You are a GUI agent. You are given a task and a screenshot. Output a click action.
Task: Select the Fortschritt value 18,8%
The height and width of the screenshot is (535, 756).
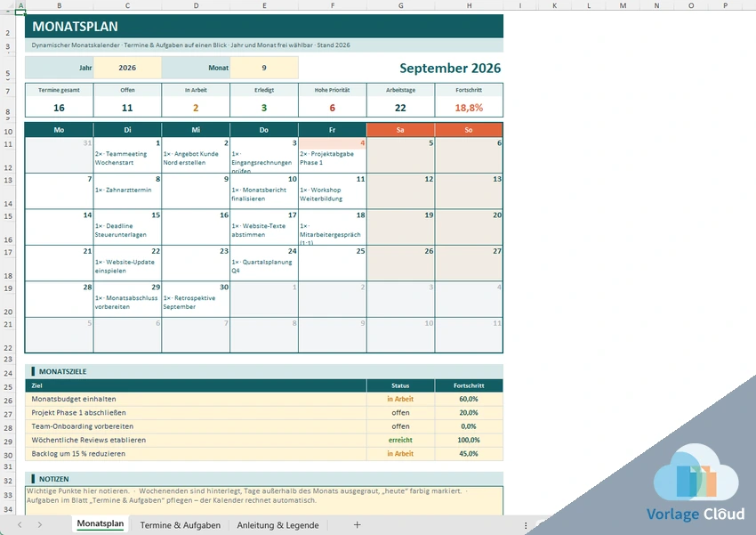pos(469,108)
